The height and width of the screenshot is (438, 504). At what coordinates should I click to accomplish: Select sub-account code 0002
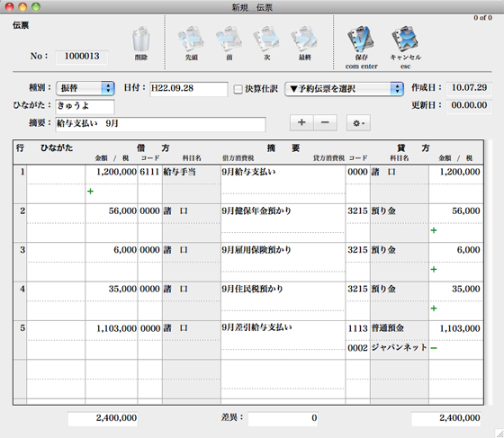(357, 348)
